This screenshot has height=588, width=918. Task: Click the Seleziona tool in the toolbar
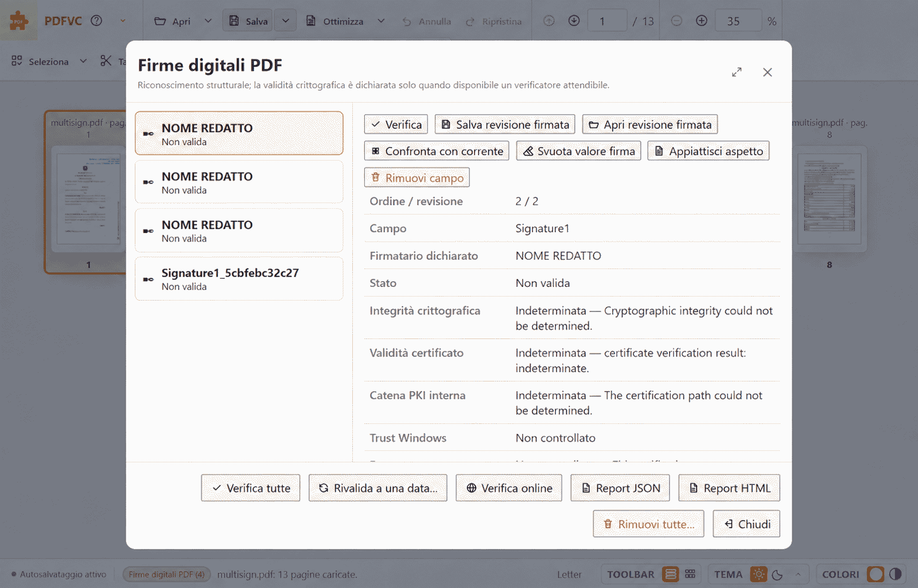(x=40, y=61)
